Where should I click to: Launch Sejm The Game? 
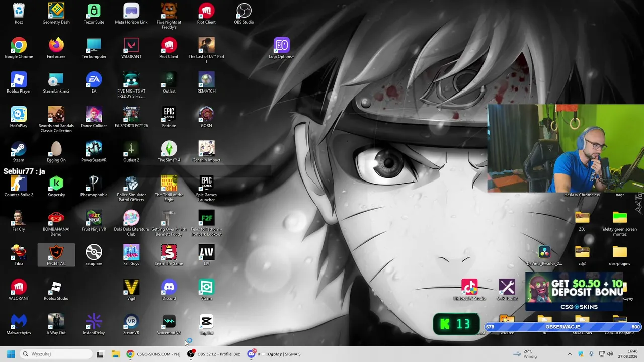[169, 255]
